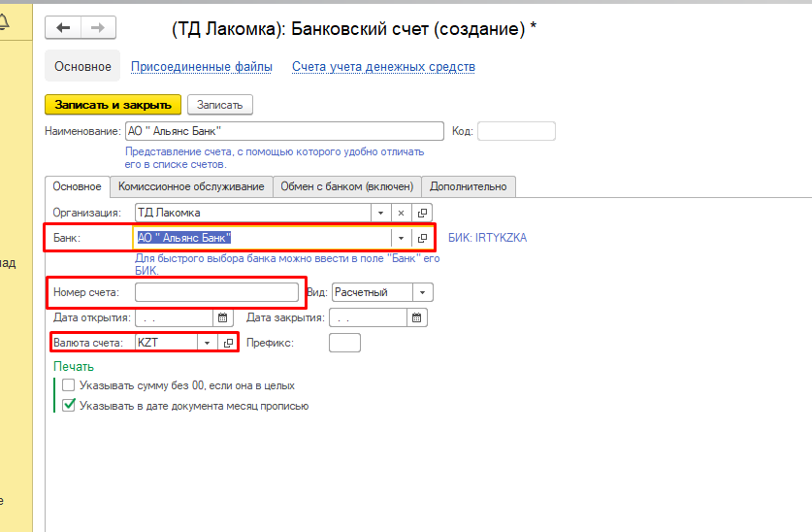Viewport: 812px width, 532px height.
Task: Click the БИК: IRTYKZKA text
Action: tap(487, 238)
